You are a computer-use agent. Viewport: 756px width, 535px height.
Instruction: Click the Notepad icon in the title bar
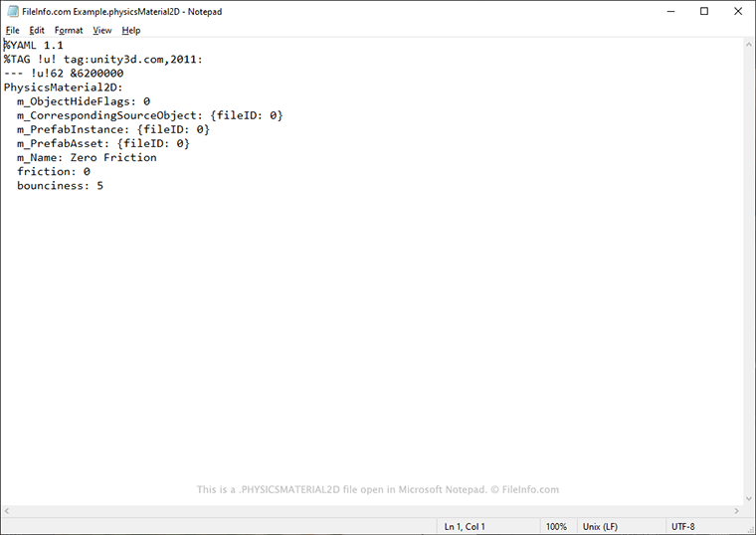point(12,11)
